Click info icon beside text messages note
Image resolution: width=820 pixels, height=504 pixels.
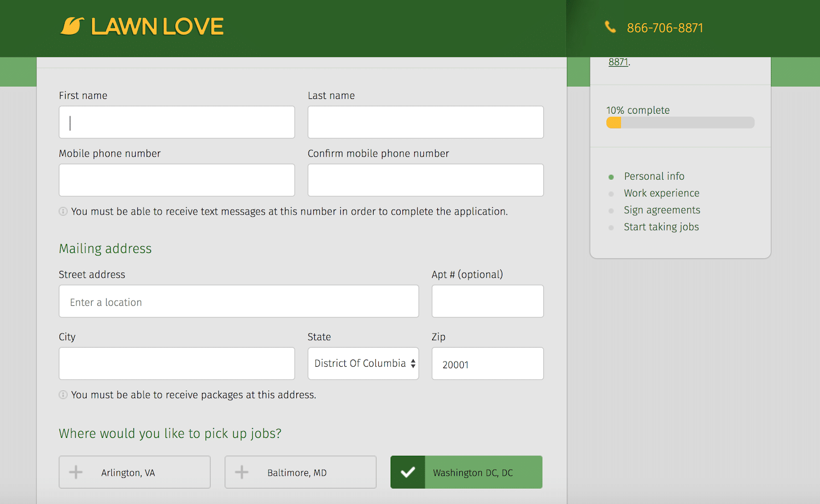coord(63,212)
